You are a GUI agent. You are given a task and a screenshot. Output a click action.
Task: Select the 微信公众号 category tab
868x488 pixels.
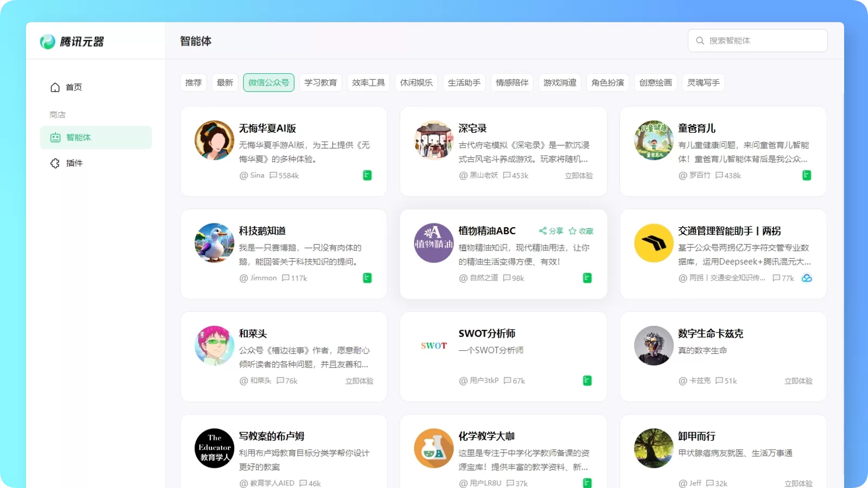coord(269,82)
